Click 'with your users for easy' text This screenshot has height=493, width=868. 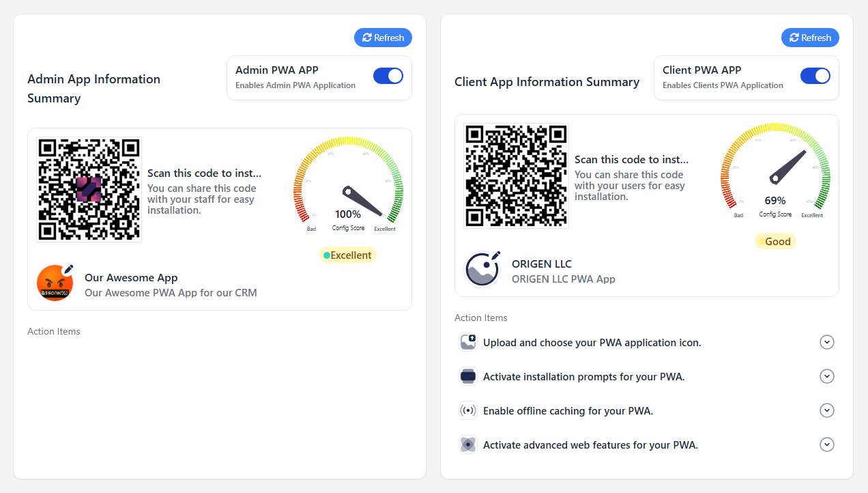[x=630, y=186]
